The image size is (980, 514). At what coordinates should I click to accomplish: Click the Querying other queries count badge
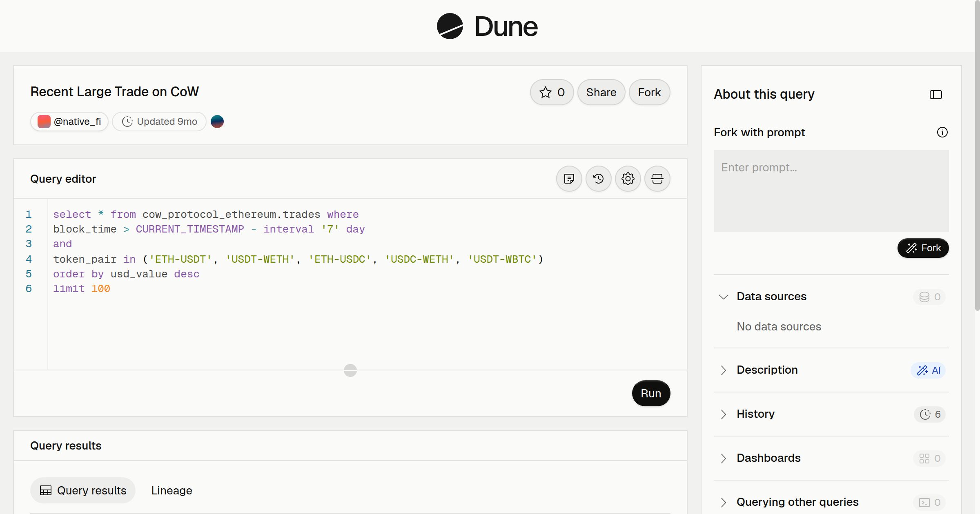929,502
